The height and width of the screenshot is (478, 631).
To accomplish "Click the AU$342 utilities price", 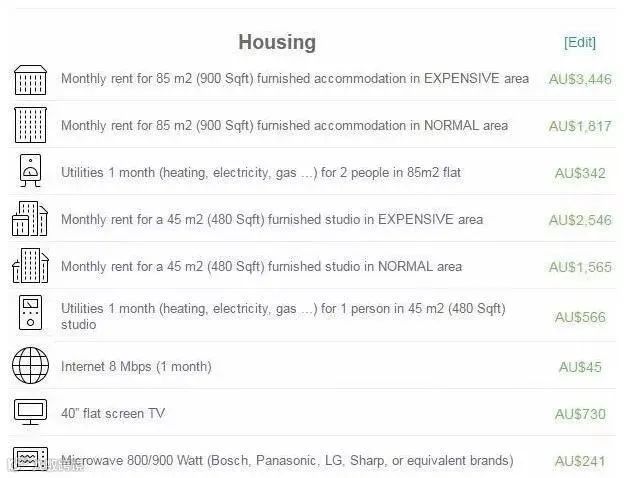I will [x=580, y=173].
